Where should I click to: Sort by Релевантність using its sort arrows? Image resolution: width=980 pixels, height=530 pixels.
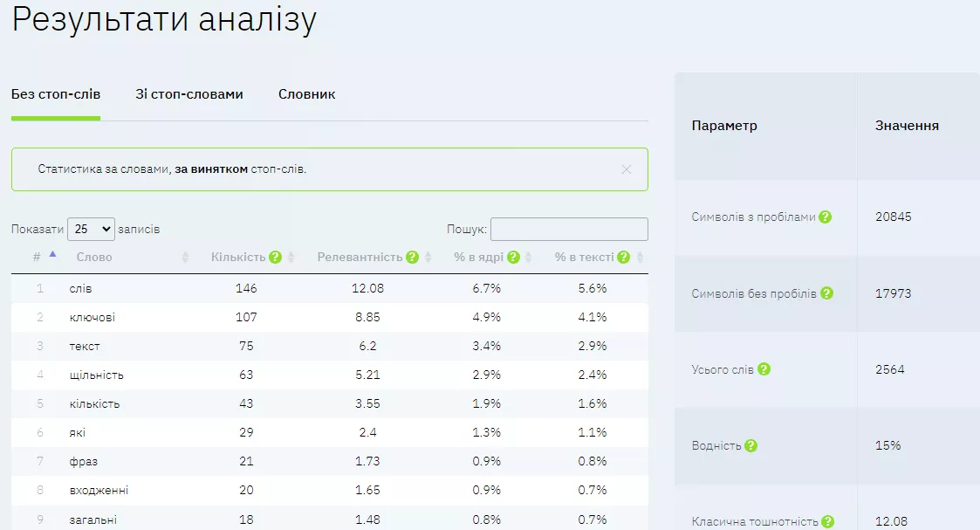pos(428,257)
